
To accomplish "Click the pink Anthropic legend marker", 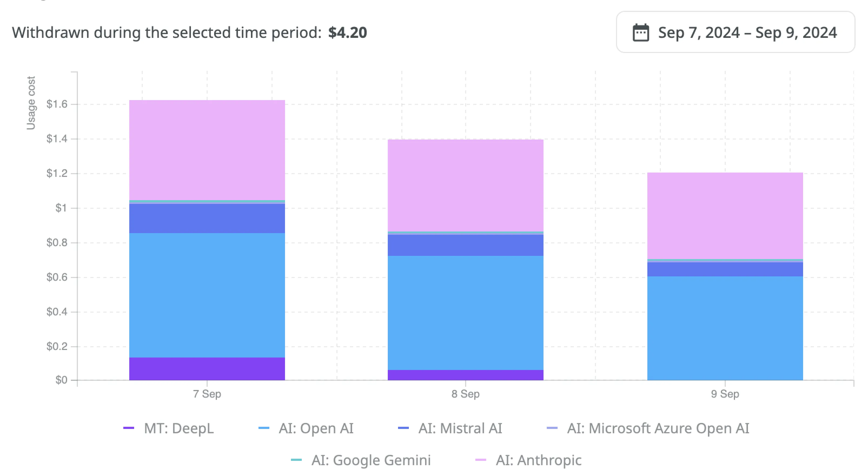I will (481, 460).
